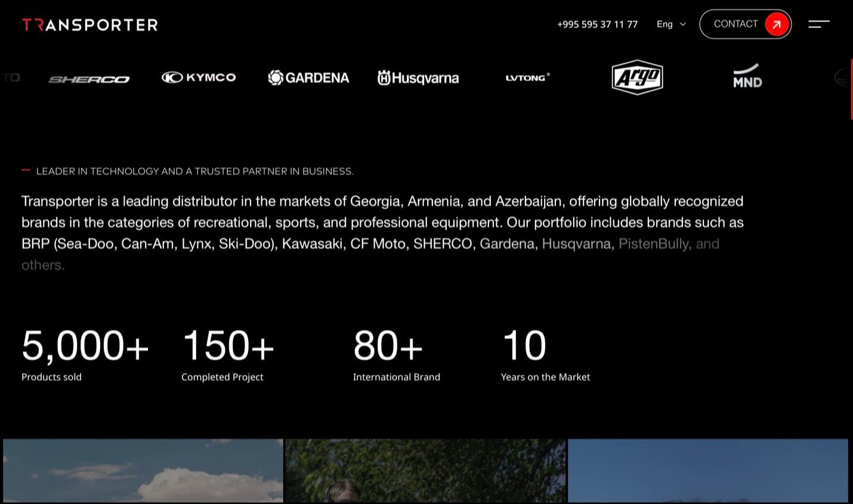The height and width of the screenshot is (504, 853).
Task: Open the hamburger menu icon
Action: click(x=819, y=24)
